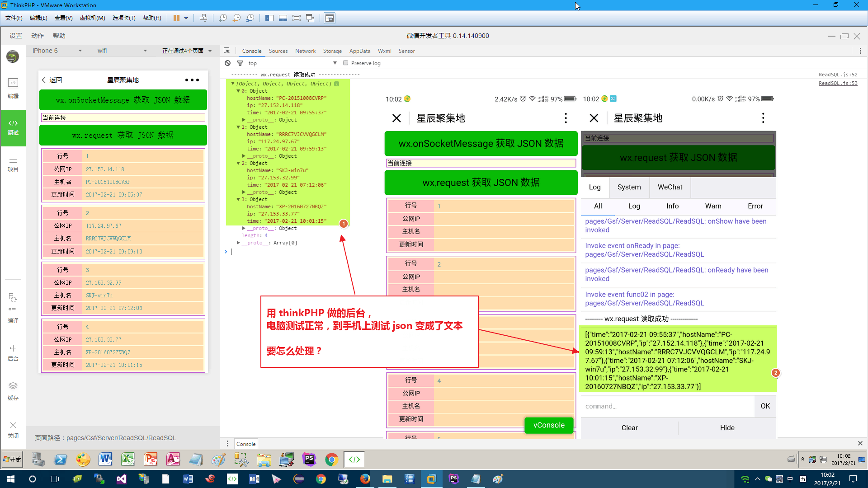The width and height of the screenshot is (868, 488).
Task: Toggle the VMware library sidebar icon
Action: (269, 18)
